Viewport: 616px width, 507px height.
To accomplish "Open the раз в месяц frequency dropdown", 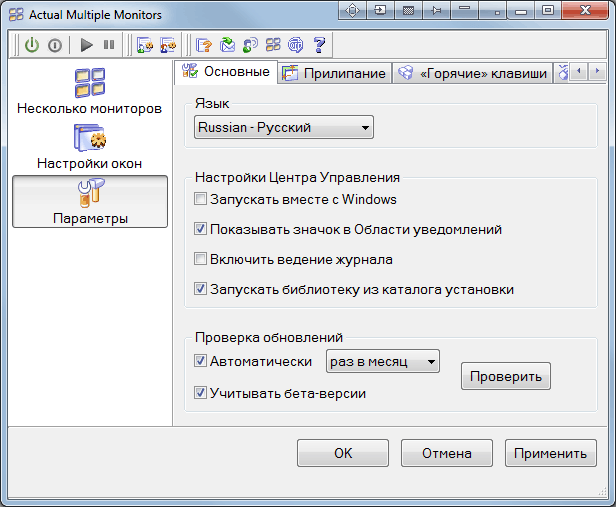I will coord(383,361).
